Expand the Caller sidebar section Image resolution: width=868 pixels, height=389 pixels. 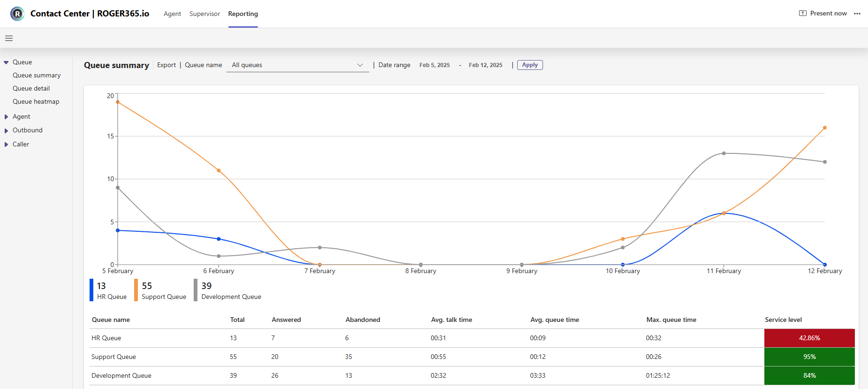(6, 145)
